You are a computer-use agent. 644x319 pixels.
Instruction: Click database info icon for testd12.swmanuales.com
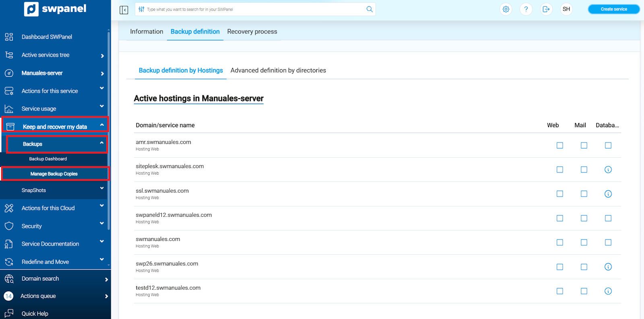[x=608, y=291]
